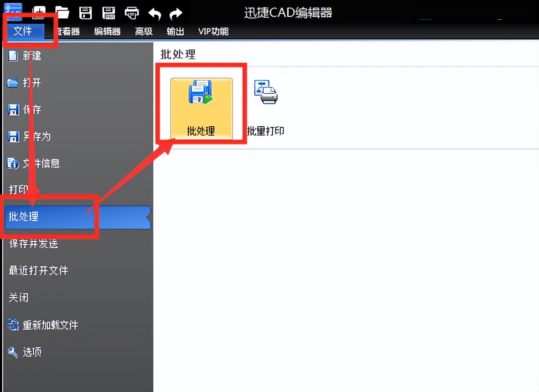Click the save floppy disk toolbar icon
Screen dimensions: 539x392
coord(86,12)
